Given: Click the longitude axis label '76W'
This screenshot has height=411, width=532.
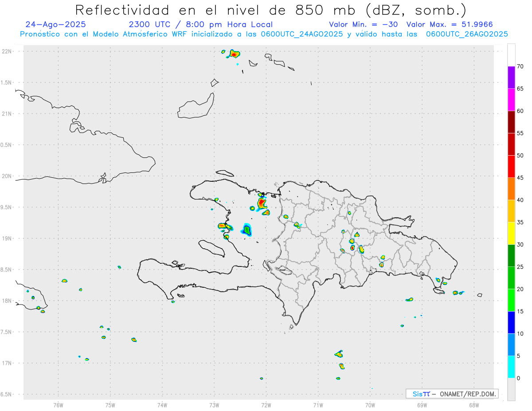Looking at the screenshot, I should point(58,405).
